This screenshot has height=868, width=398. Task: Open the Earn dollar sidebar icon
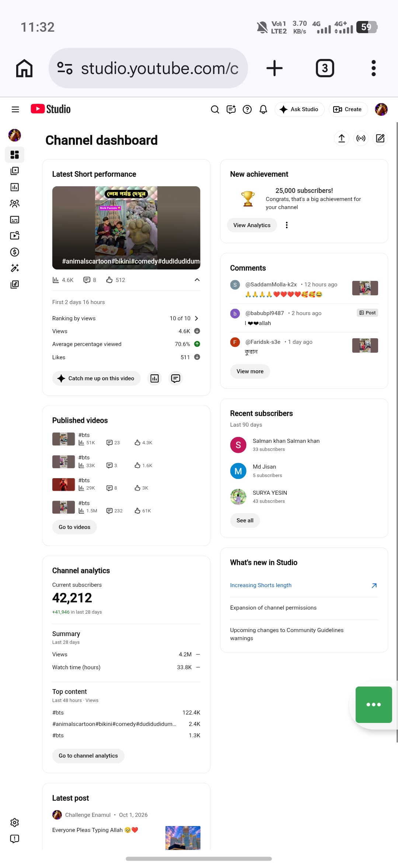click(x=15, y=252)
